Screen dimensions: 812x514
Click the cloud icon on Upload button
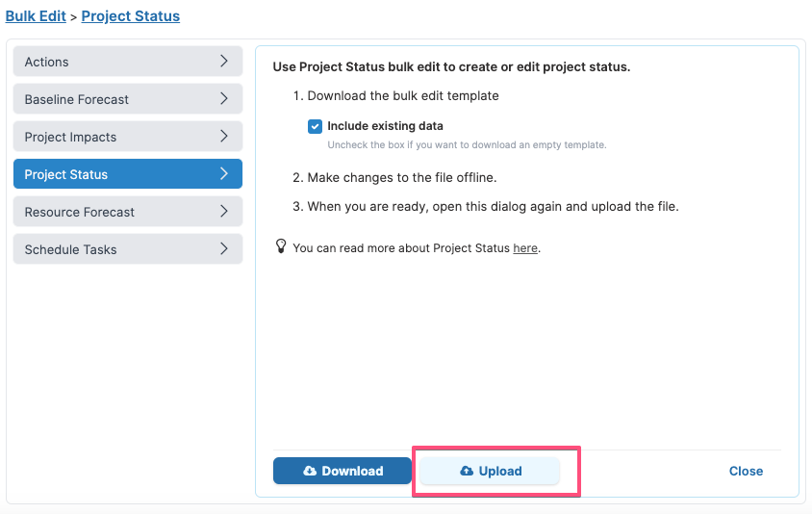point(467,471)
